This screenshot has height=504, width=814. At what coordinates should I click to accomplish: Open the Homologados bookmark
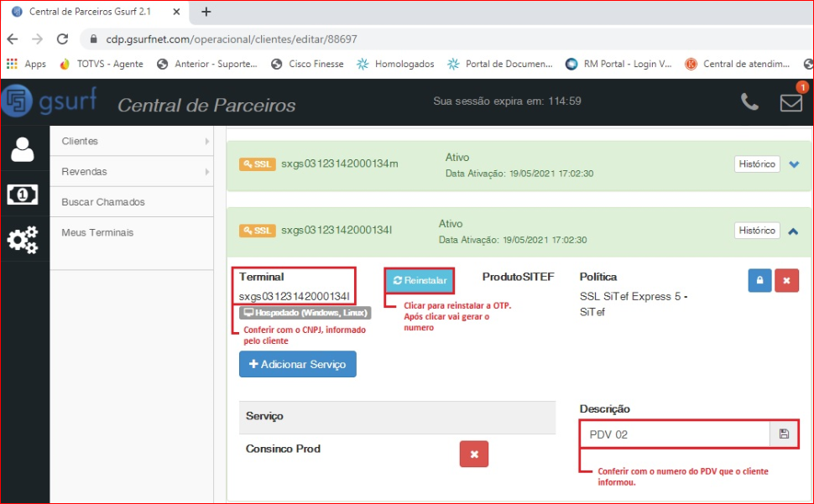pos(395,64)
